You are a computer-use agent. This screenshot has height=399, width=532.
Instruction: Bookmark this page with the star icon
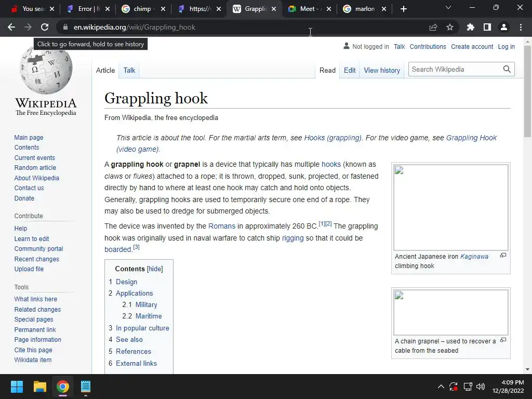point(450,27)
